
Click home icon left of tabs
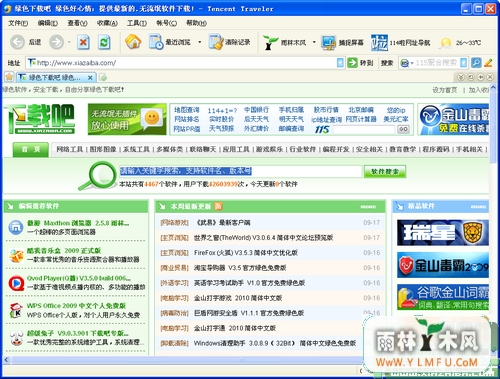9,77
